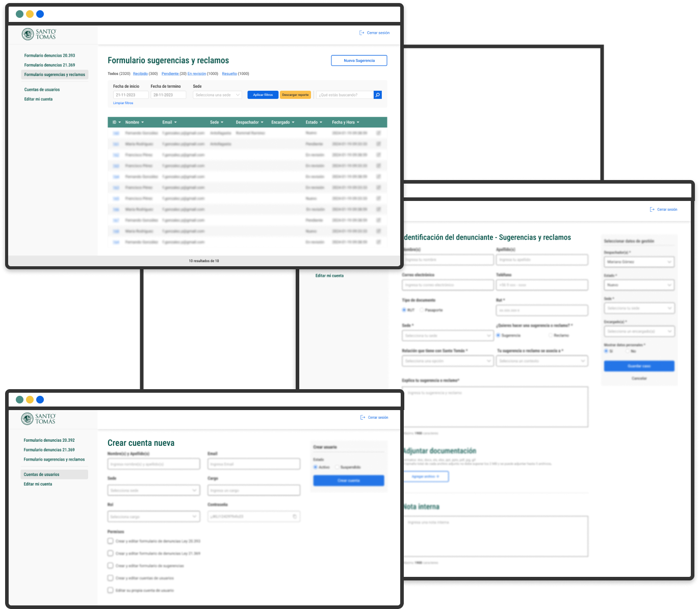Filter by the Pendiente status tab
The image size is (700, 609).
click(170, 74)
